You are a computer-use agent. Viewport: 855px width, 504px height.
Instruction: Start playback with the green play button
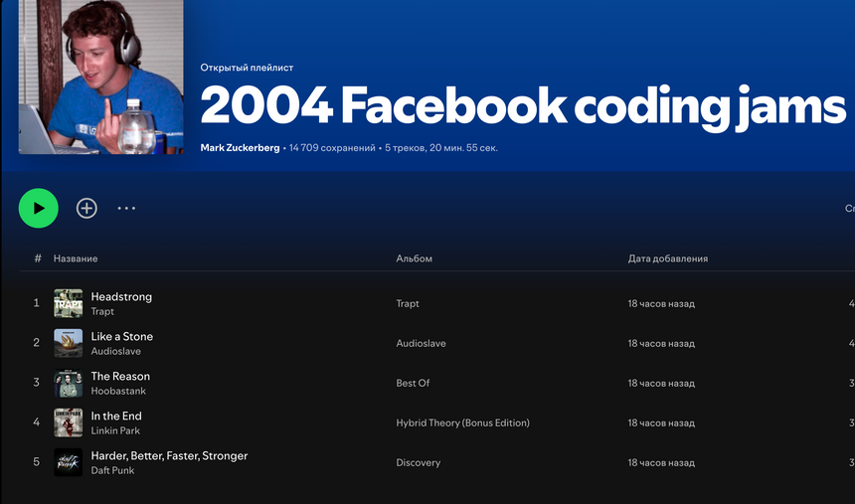click(38, 208)
